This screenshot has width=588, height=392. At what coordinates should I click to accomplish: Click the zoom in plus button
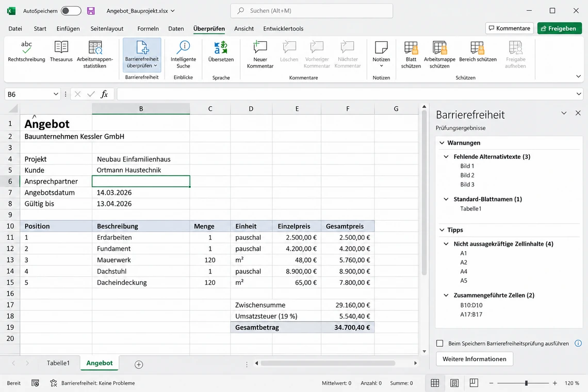[554, 383]
